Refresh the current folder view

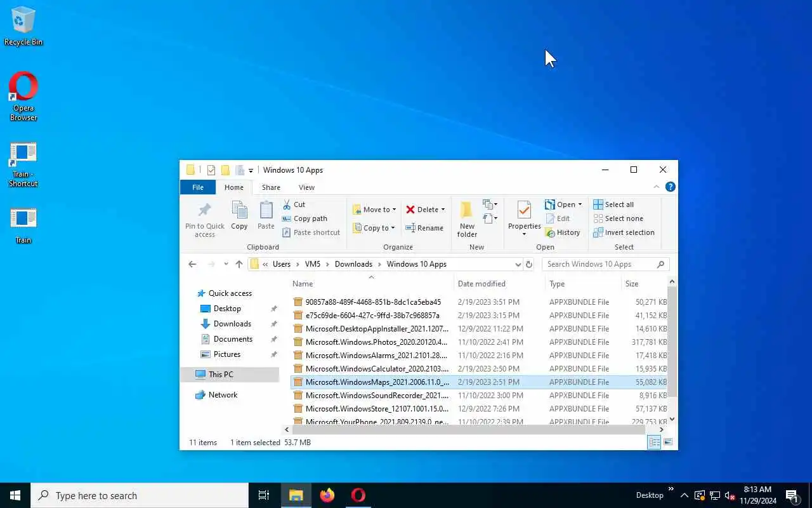(x=529, y=264)
